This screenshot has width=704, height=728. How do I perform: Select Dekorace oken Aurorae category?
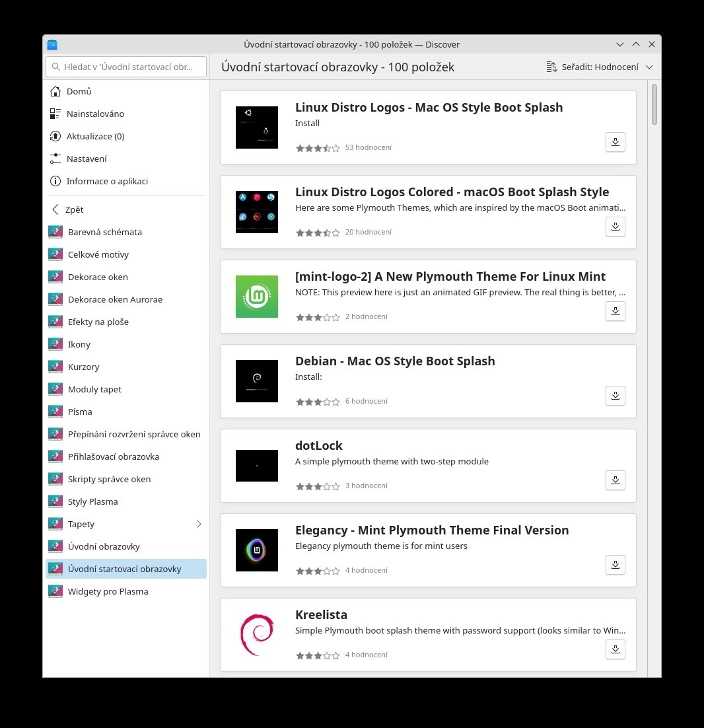pos(125,299)
